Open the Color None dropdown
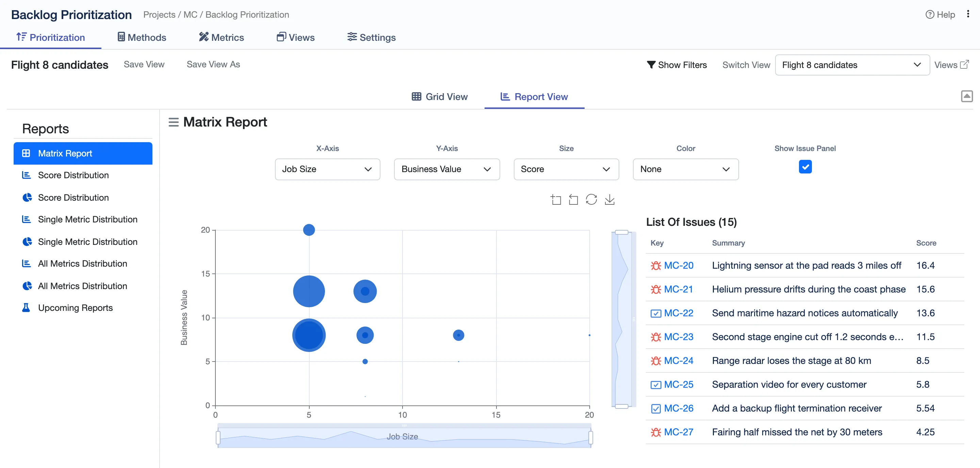Image resolution: width=980 pixels, height=468 pixels. pos(686,169)
